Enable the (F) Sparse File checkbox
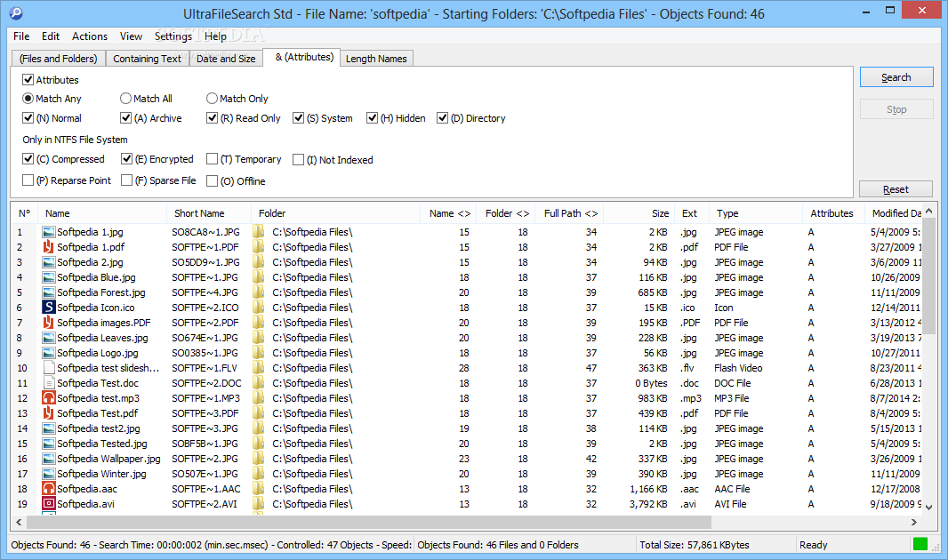This screenshot has width=948, height=560. [126, 180]
